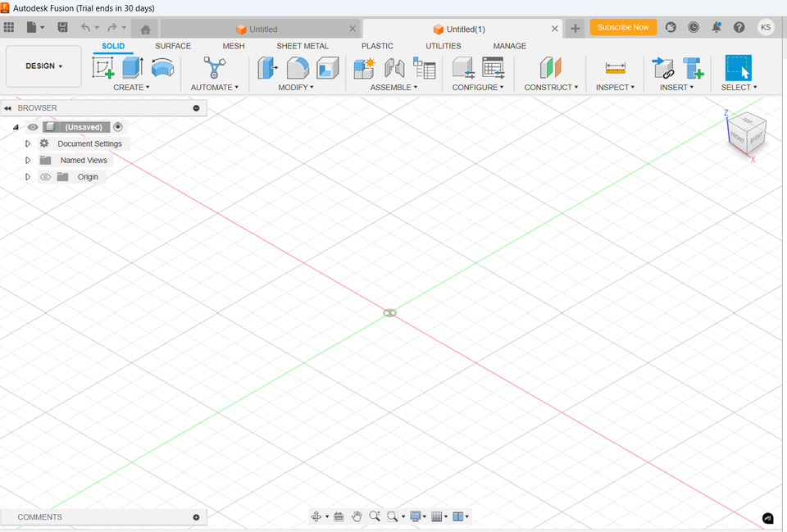Click the Insert Derive icon
The image size is (787, 532).
[663, 68]
